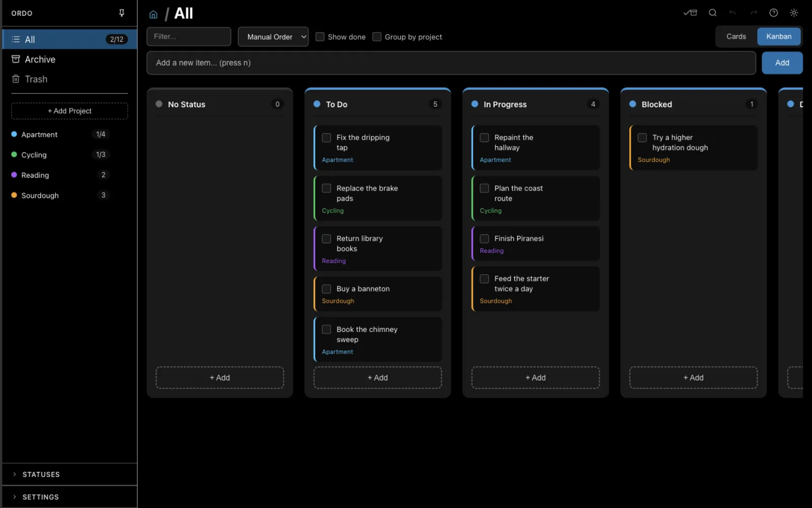Focus the Add a new item field
The image size is (812, 508).
tap(451, 62)
